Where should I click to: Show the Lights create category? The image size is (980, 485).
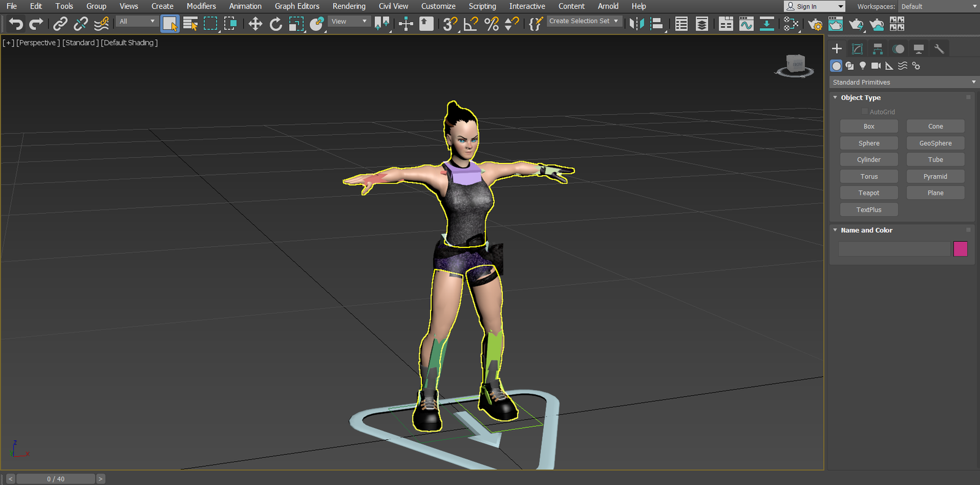[862, 66]
